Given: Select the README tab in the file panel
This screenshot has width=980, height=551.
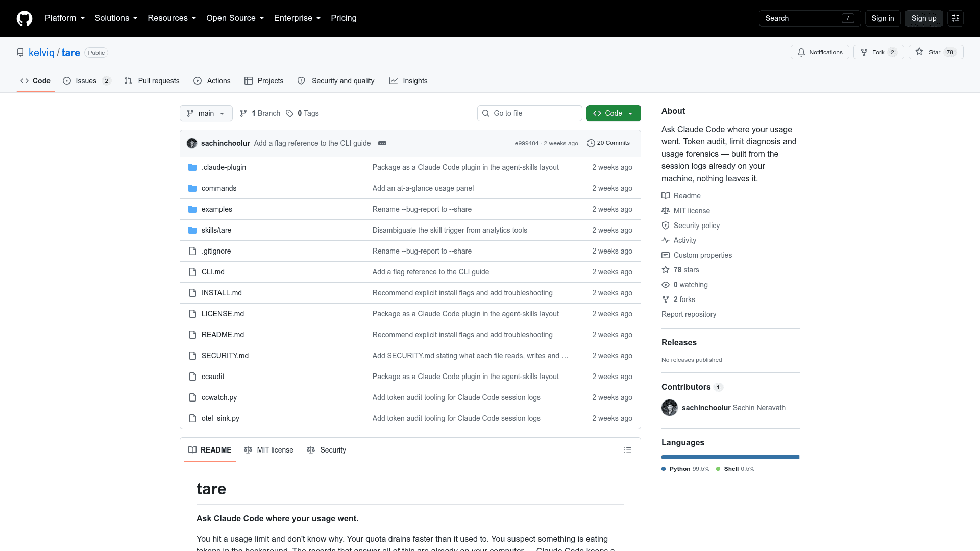Looking at the screenshot, I should click(x=210, y=450).
